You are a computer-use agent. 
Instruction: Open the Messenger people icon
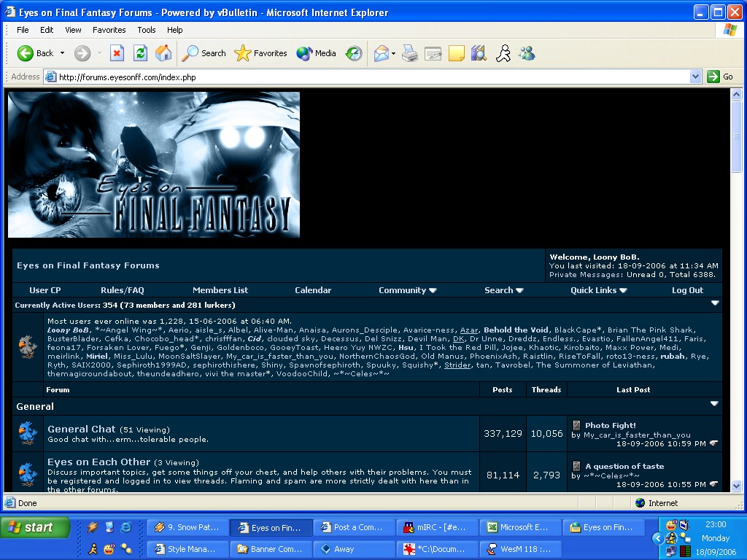(527, 53)
